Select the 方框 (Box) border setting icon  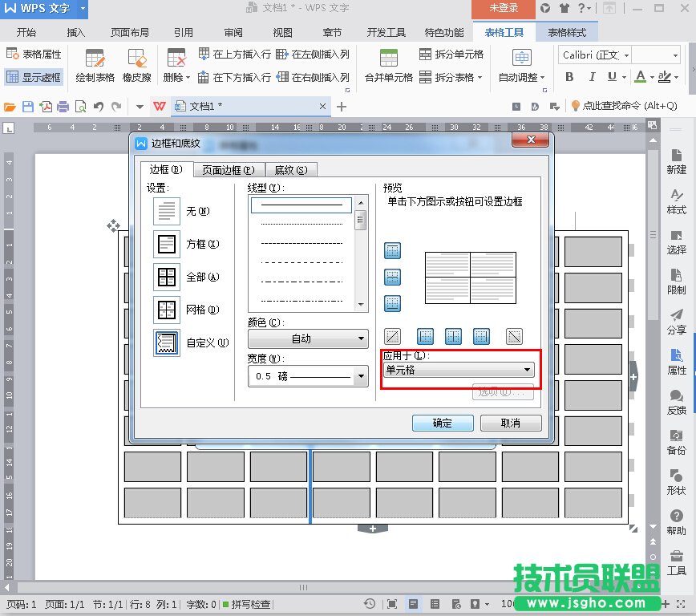pos(167,244)
